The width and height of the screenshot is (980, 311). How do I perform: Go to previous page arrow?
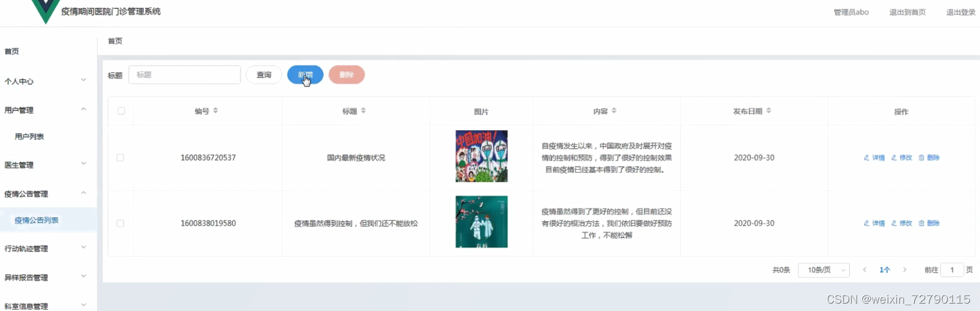point(865,269)
